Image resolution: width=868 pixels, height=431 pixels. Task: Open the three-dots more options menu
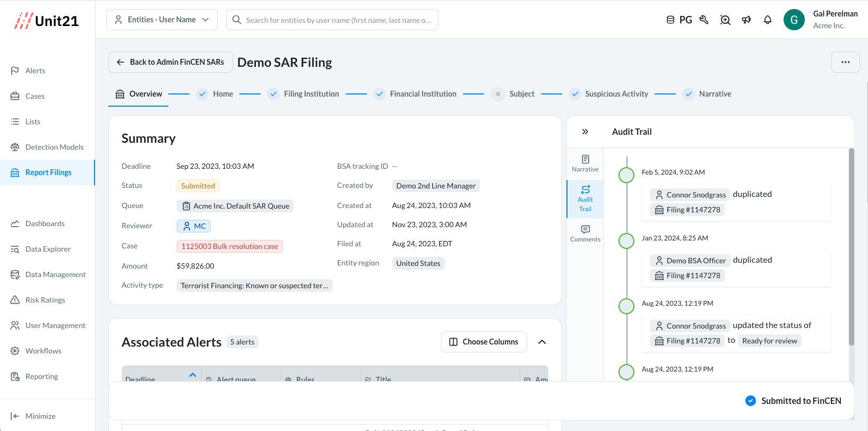pyautogui.click(x=845, y=62)
